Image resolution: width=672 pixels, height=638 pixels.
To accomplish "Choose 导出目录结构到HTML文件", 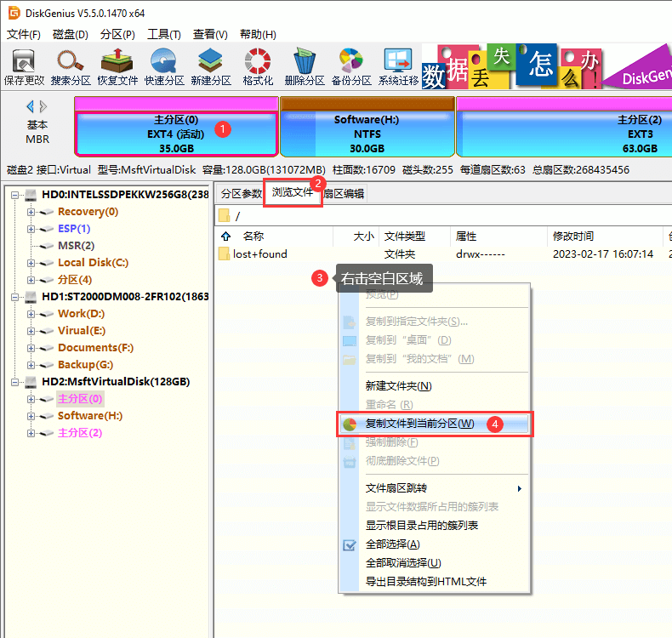I will tap(434, 582).
